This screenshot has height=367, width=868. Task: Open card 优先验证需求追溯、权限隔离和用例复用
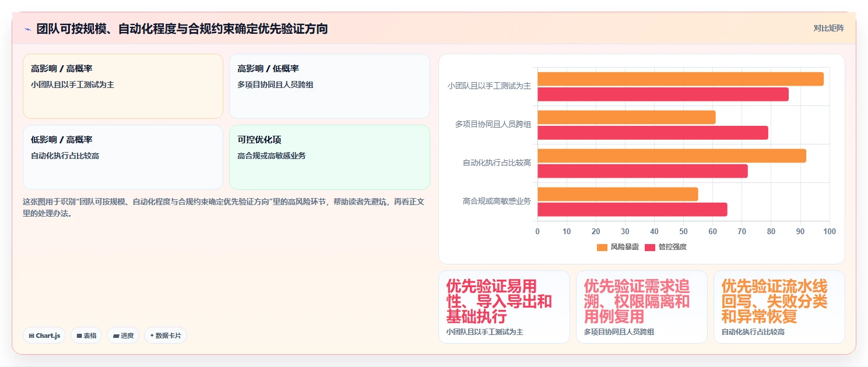[642, 307]
